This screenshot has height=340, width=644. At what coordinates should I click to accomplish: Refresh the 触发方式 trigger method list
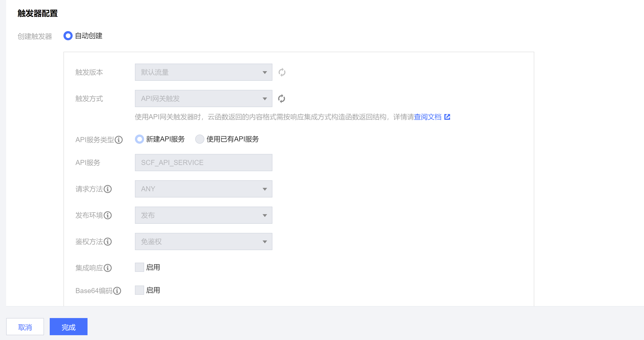point(282,99)
